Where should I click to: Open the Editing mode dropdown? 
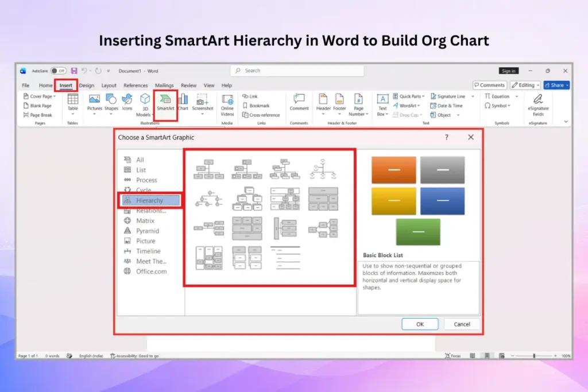[x=525, y=86]
